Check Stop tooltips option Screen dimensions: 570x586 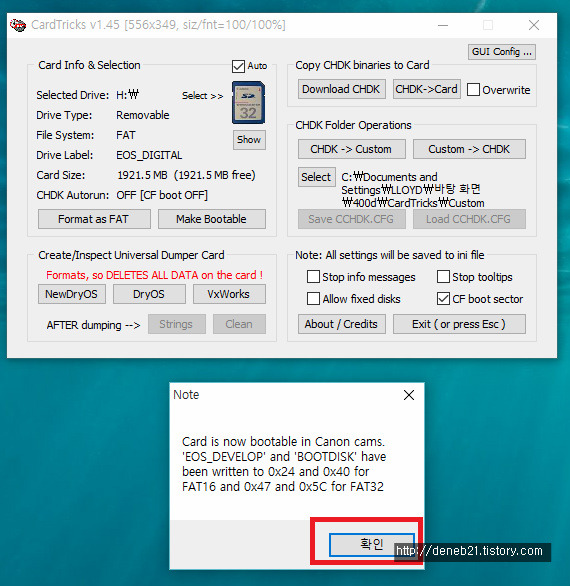443,277
